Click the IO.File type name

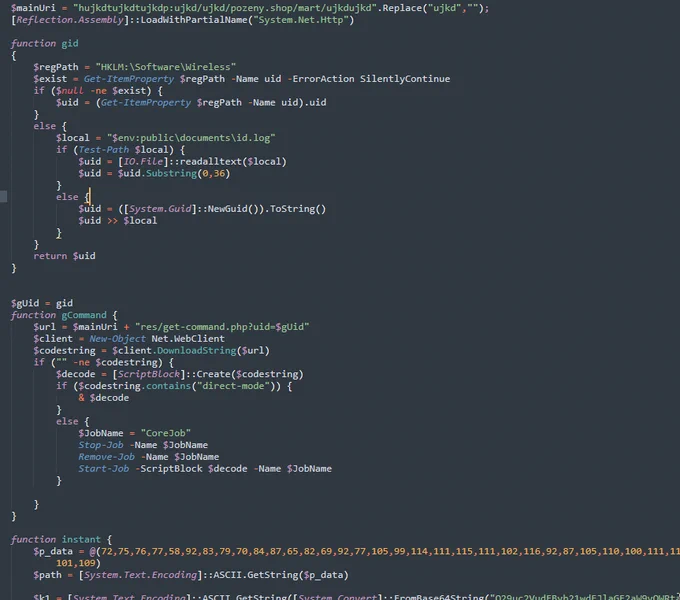[143, 161]
